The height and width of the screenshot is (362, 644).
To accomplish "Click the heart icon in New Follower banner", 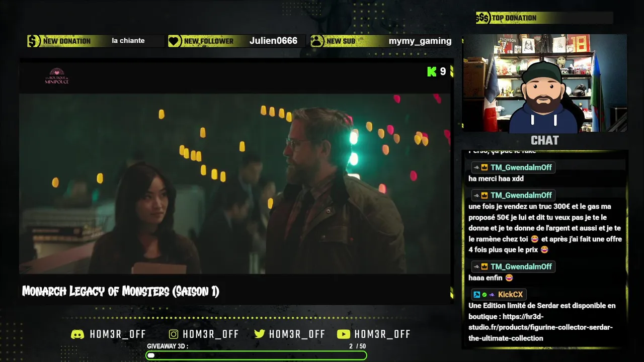I will tap(175, 41).
